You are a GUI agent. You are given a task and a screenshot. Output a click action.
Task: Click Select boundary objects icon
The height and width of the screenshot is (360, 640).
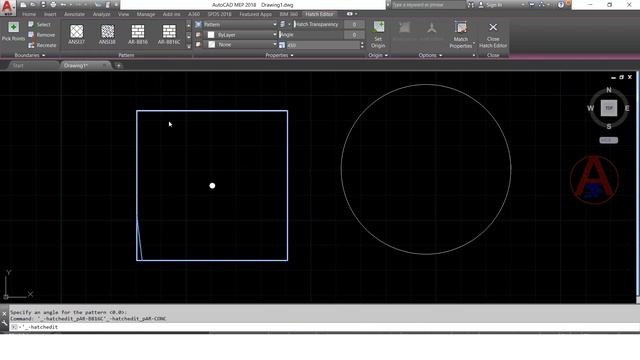[31, 24]
